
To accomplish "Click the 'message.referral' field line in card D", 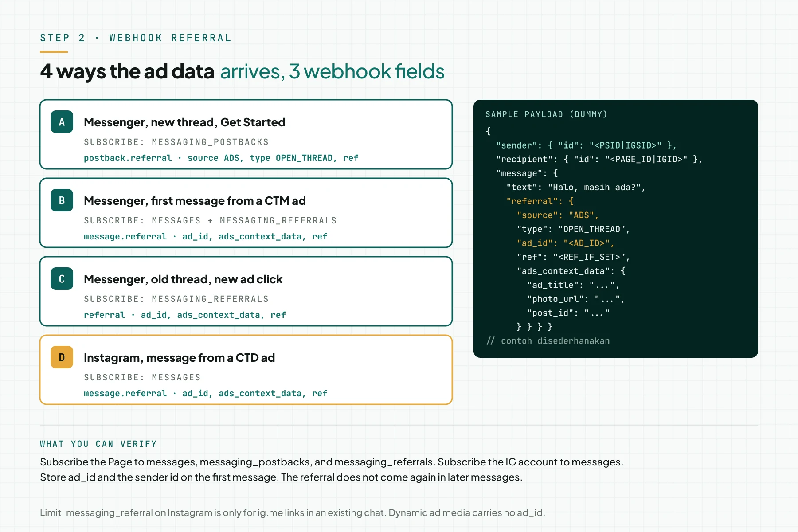I will [x=206, y=394].
